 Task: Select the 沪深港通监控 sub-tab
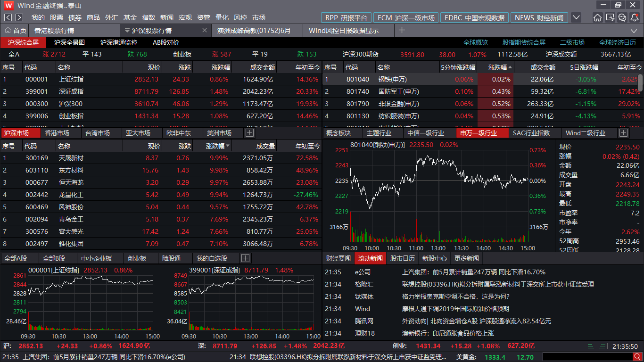pos(119,42)
